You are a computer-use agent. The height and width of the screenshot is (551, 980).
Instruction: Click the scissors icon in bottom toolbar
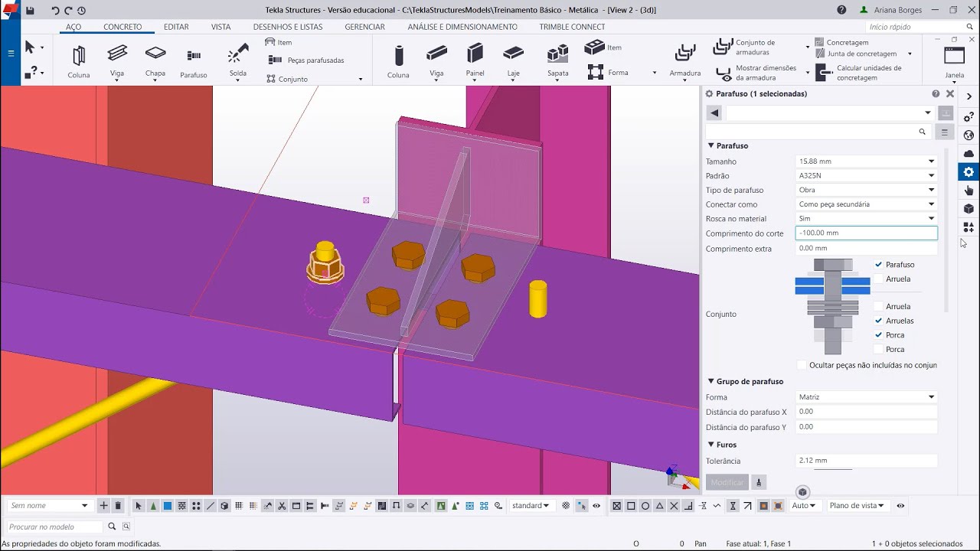coord(282,506)
